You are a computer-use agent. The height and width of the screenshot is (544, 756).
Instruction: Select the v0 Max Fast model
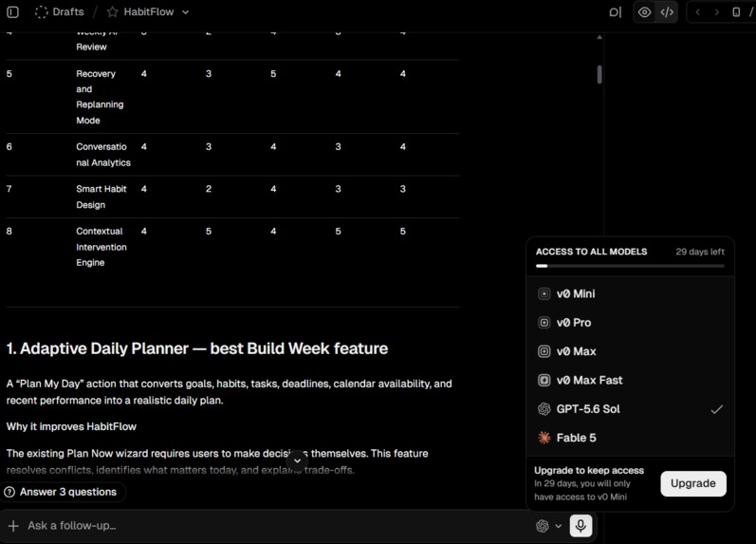click(x=630, y=381)
